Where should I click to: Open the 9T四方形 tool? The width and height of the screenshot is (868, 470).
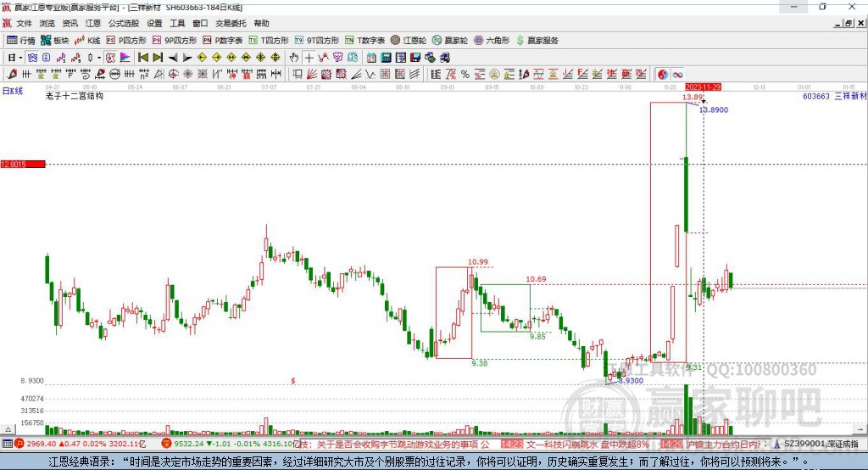click(x=317, y=41)
